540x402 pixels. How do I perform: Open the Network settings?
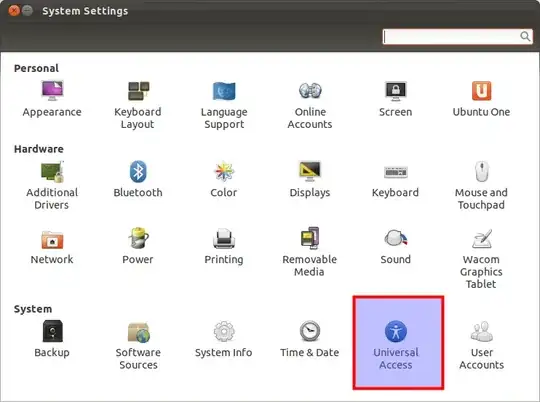(x=52, y=247)
